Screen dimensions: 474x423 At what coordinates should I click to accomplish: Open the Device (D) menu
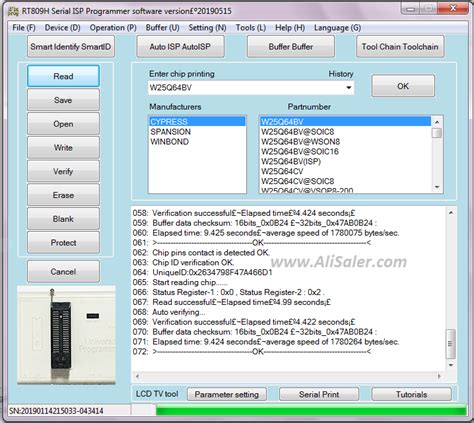63,28
